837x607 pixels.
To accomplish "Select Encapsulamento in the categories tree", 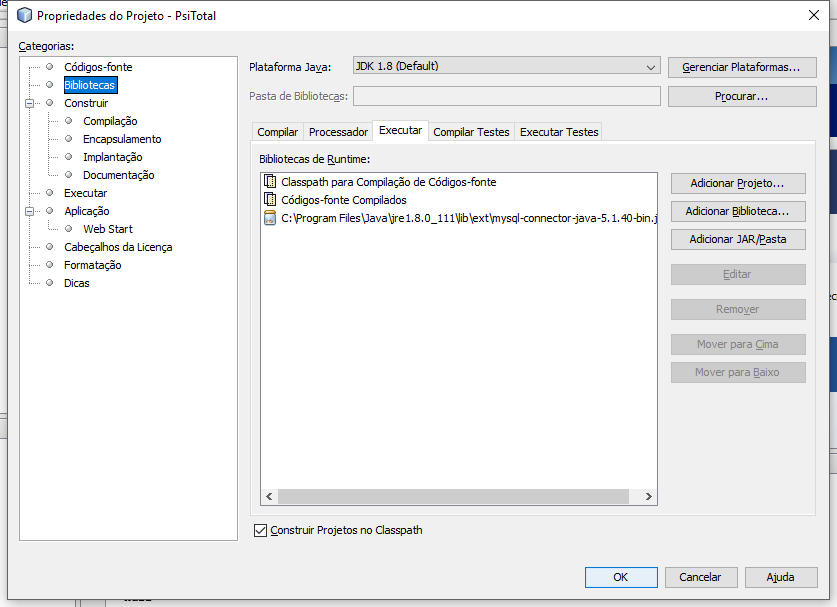I will (x=122, y=139).
